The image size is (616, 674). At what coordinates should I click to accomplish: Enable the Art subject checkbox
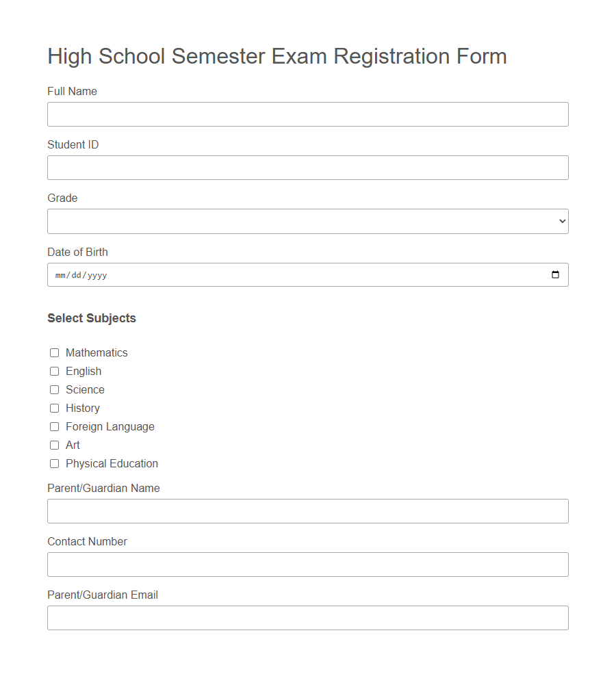pos(54,445)
